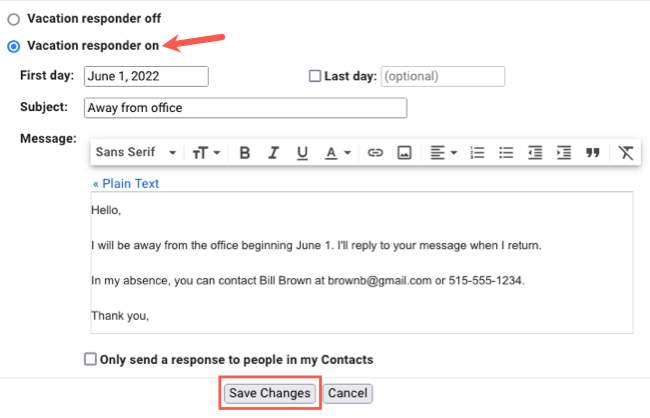Remove formatting from the message text
650x418 pixels.
click(626, 153)
